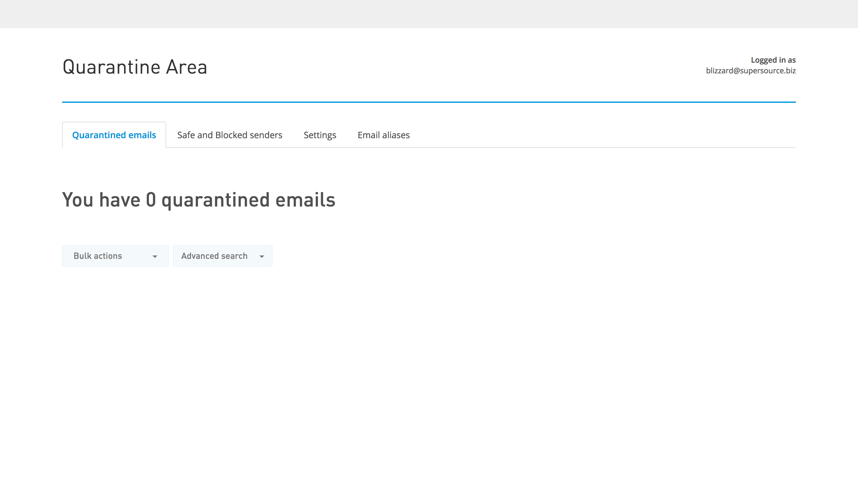Viewport: 858px width, 504px height.
Task: Click the Quarantine Area page title
Action: click(135, 67)
